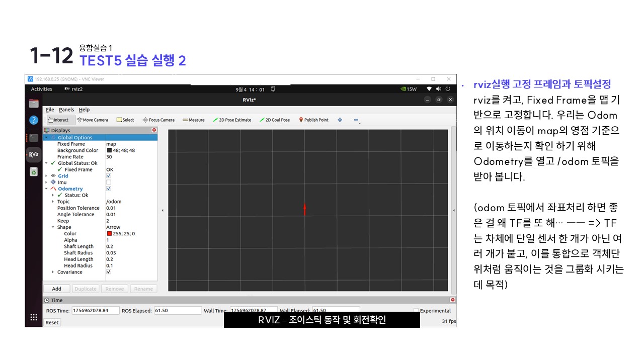Expand the Grid display node
The height and width of the screenshot is (362, 644).
click(46, 176)
